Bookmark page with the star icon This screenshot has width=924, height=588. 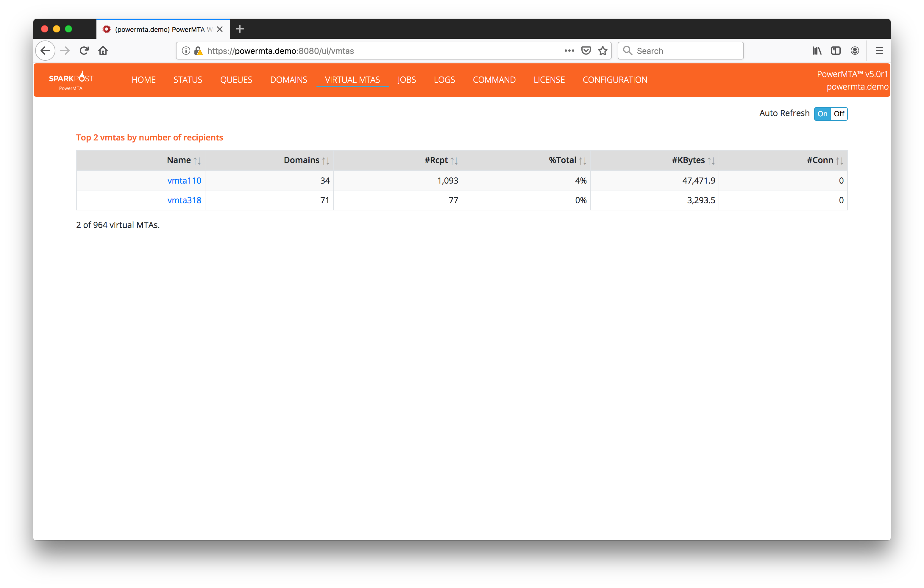pyautogui.click(x=603, y=51)
